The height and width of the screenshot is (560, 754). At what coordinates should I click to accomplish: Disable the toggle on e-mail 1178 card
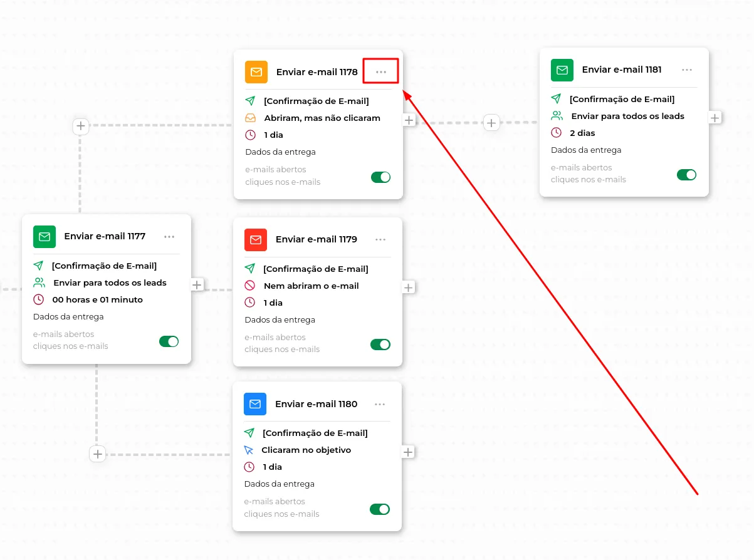click(381, 177)
